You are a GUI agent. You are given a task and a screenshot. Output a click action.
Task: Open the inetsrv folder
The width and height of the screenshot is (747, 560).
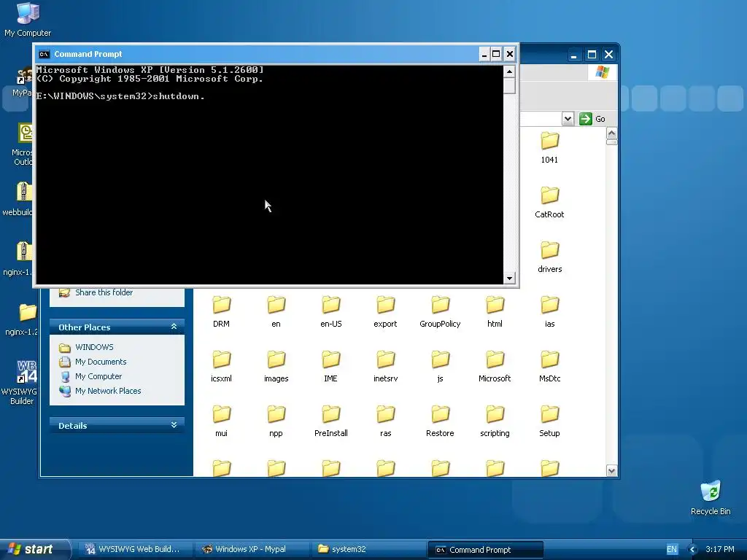click(385, 367)
